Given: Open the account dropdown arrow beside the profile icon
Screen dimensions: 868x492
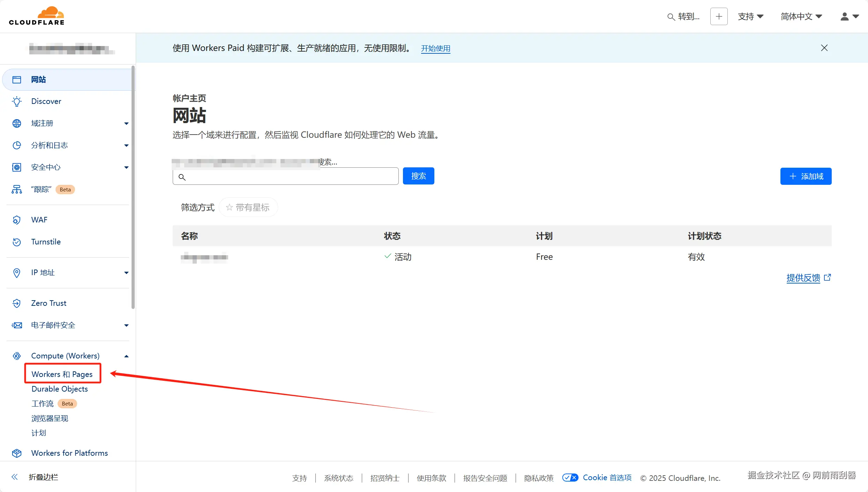Looking at the screenshot, I should [x=855, y=16].
